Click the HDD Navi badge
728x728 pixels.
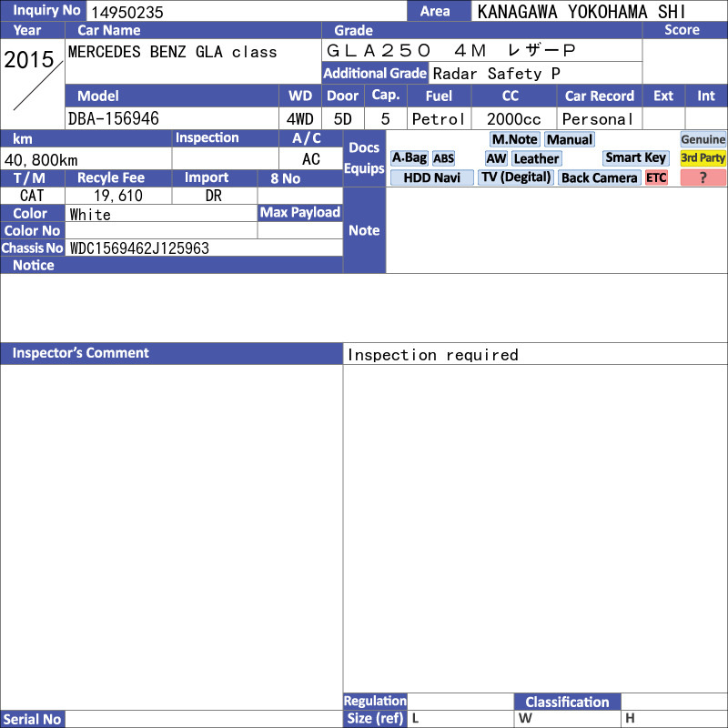(x=431, y=177)
